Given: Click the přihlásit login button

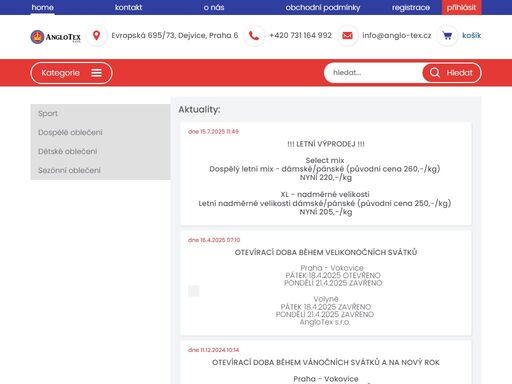Looking at the screenshot, I should pyautogui.click(x=462, y=7).
